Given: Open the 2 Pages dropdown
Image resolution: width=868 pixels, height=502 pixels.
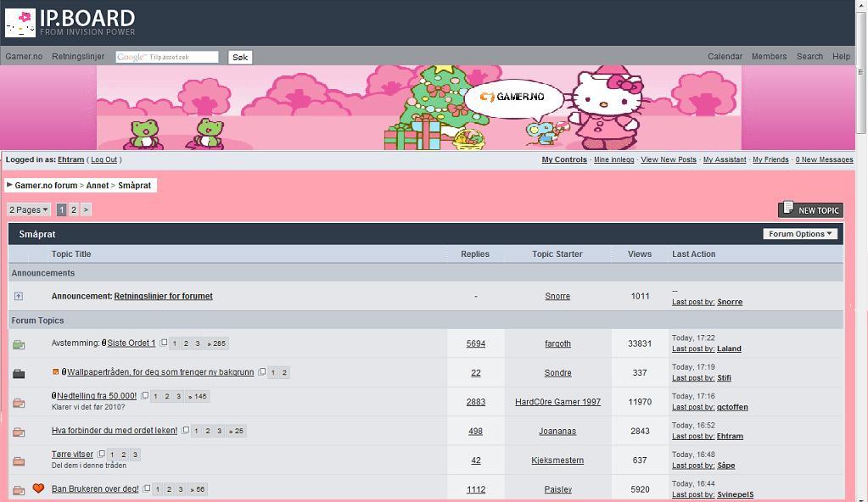Looking at the screenshot, I should click(x=28, y=209).
